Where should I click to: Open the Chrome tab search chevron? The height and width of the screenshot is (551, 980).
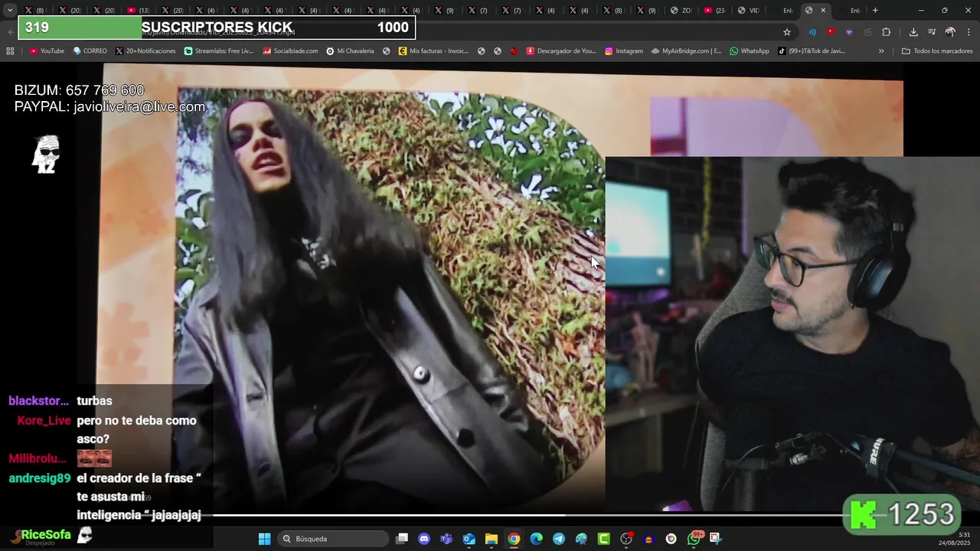tap(9, 11)
